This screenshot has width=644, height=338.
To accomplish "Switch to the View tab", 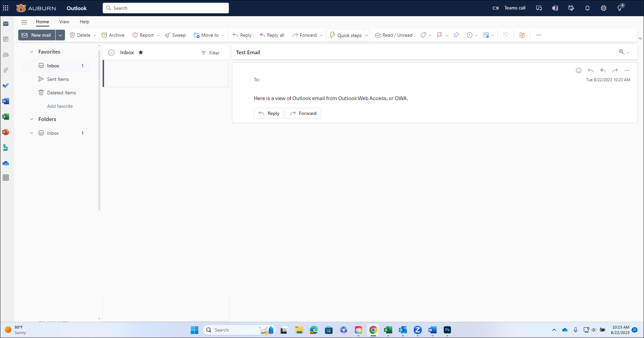I will (x=64, y=22).
